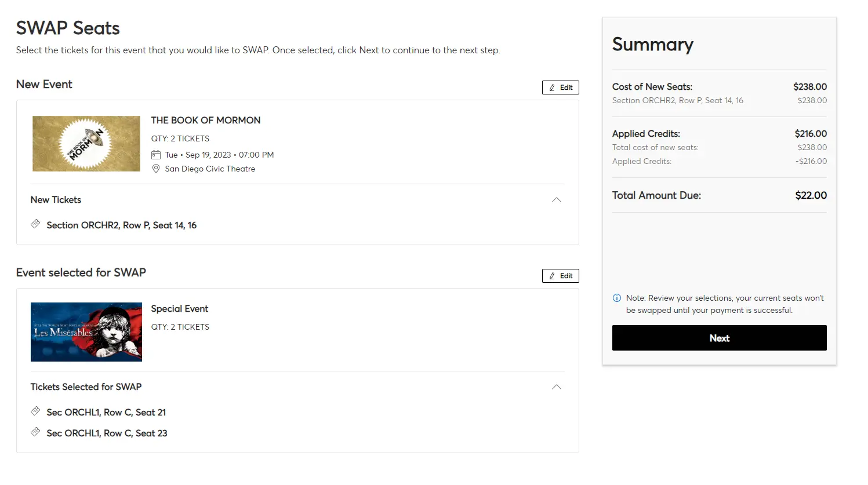Click THE BOOK OF MORMON event title
This screenshot has height=485, width=868.
pyautogui.click(x=206, y=121)
